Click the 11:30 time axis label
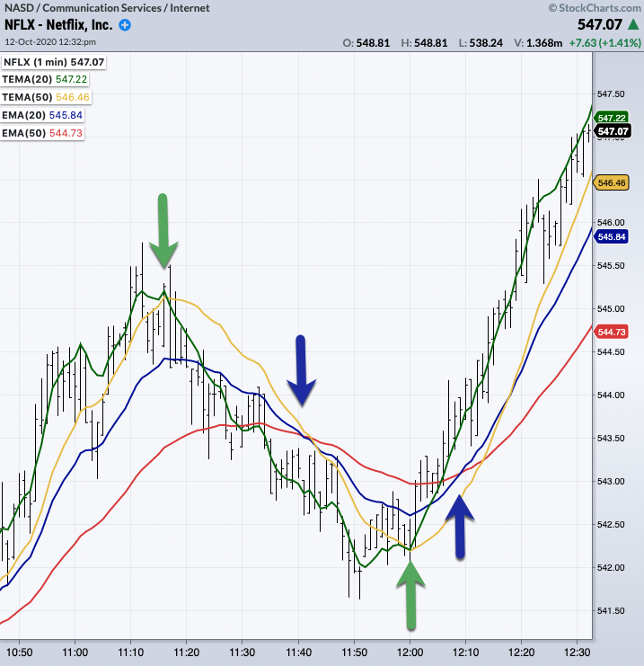Screen dimensions: 644x666 243,652
